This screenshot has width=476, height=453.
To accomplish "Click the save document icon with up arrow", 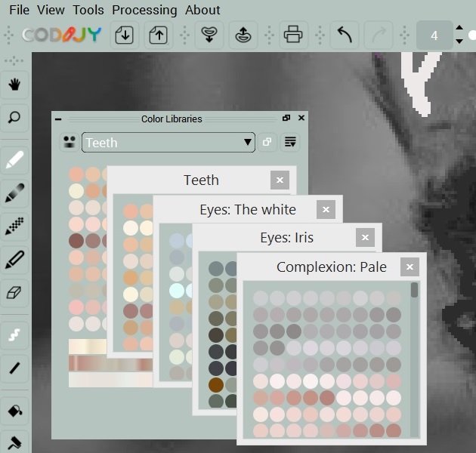I will [x=159, y=35].
